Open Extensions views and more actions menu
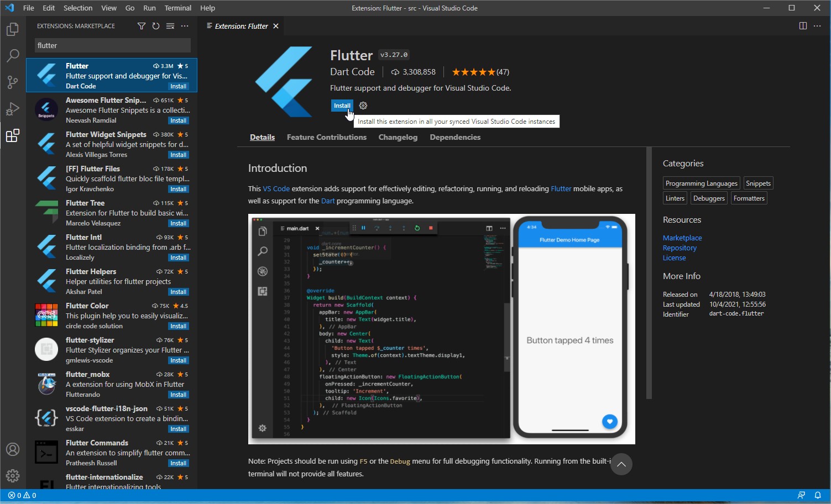831x504 pixels. pos(185,26)
